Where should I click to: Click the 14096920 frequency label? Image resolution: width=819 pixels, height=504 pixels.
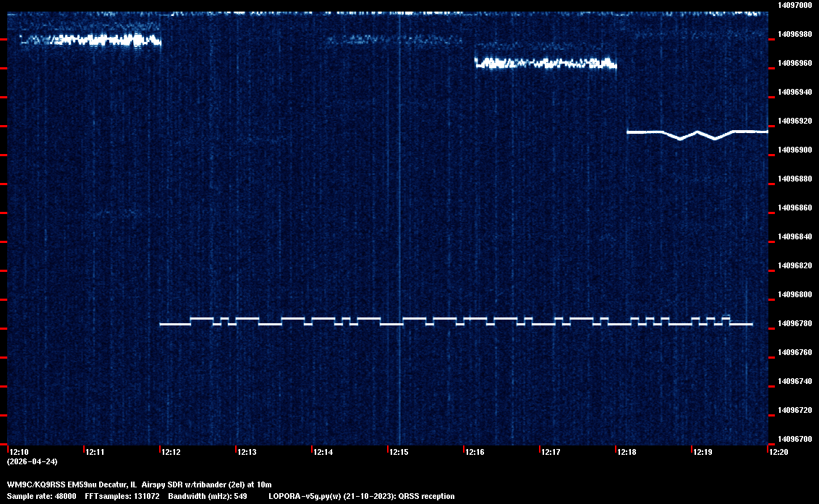[x=794, y=121]
